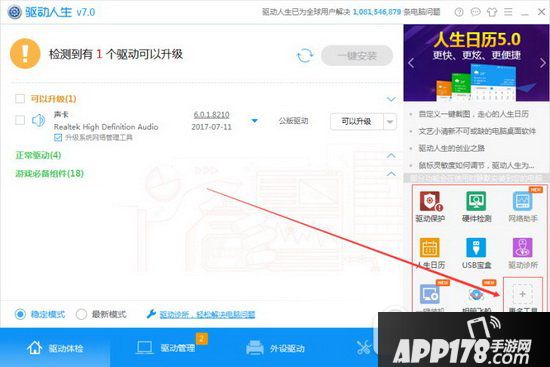Open the USB宝盒 tool
Viewport: 550px width, 367px height.
pyautogui.click(x=476, y=253)
